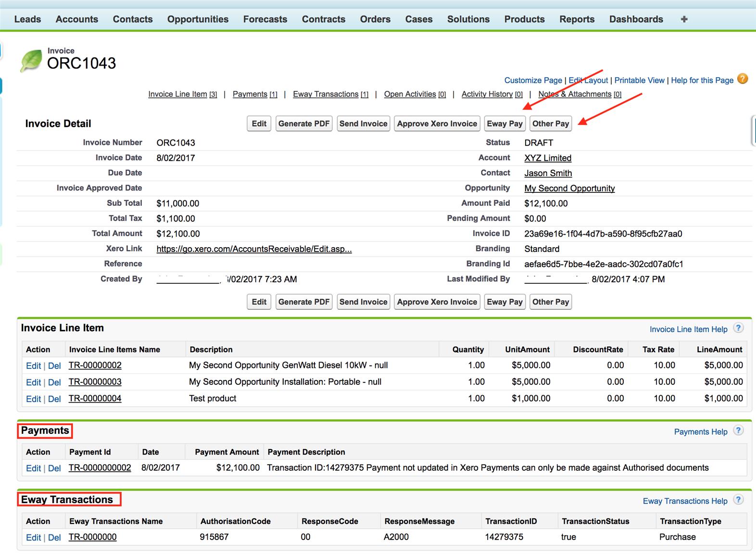
Task: Open the Jason Smith contact link
Action: click(548, 173)
